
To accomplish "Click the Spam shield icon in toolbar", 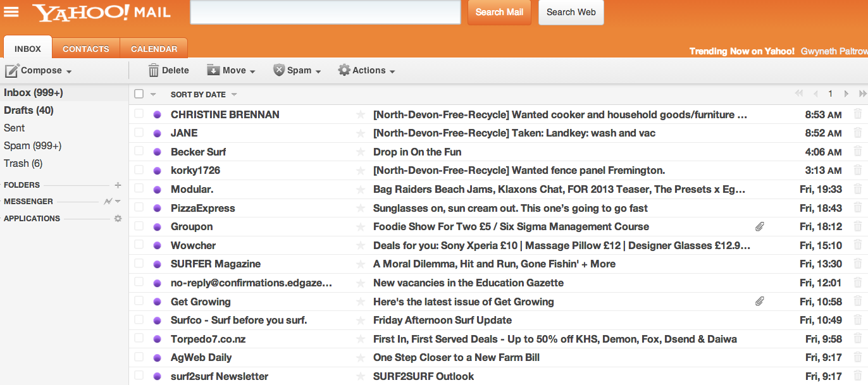I will pos(279,70).
